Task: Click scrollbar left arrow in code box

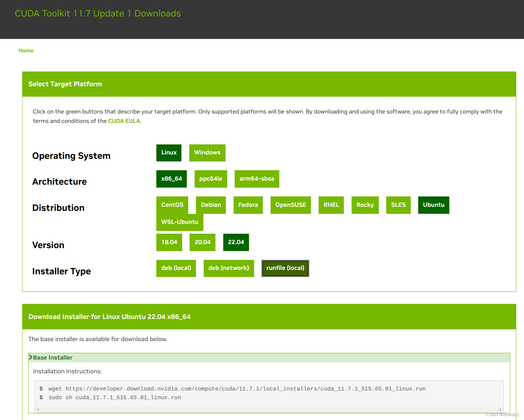Action: pyautogui.click(x=38, y=410)
